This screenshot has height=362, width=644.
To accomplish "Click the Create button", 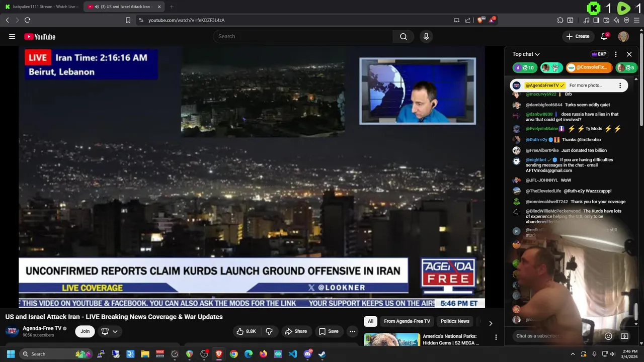I will pos(578,36).
